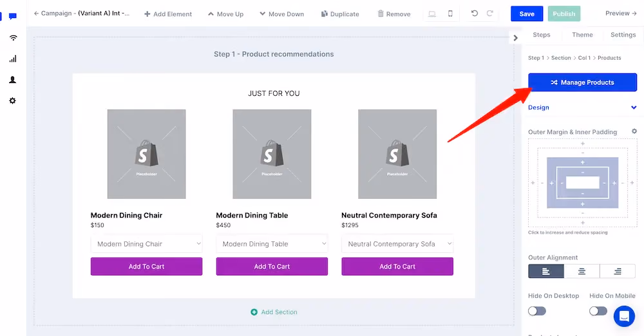Select the $450 price text
The height and width of the screenshot is (336, 644).
(223, 225)
